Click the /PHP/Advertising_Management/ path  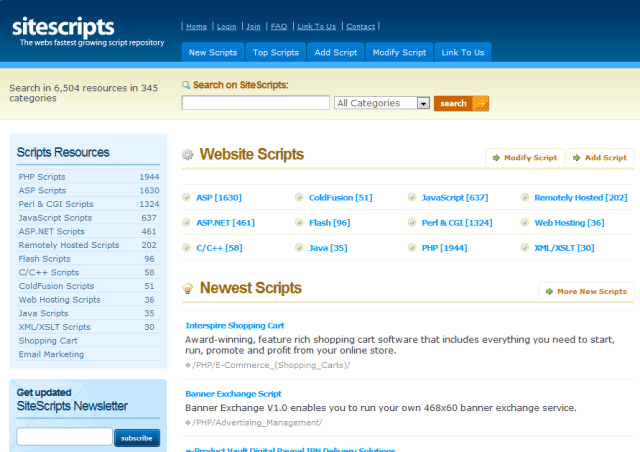pyautogui.click(x=257, y=423)
